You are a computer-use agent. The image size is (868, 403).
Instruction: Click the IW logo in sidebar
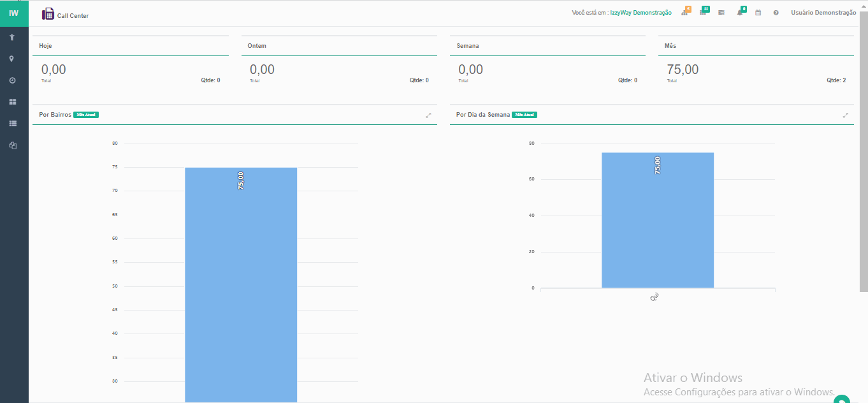pyautogui.click(x=14, y=13)
